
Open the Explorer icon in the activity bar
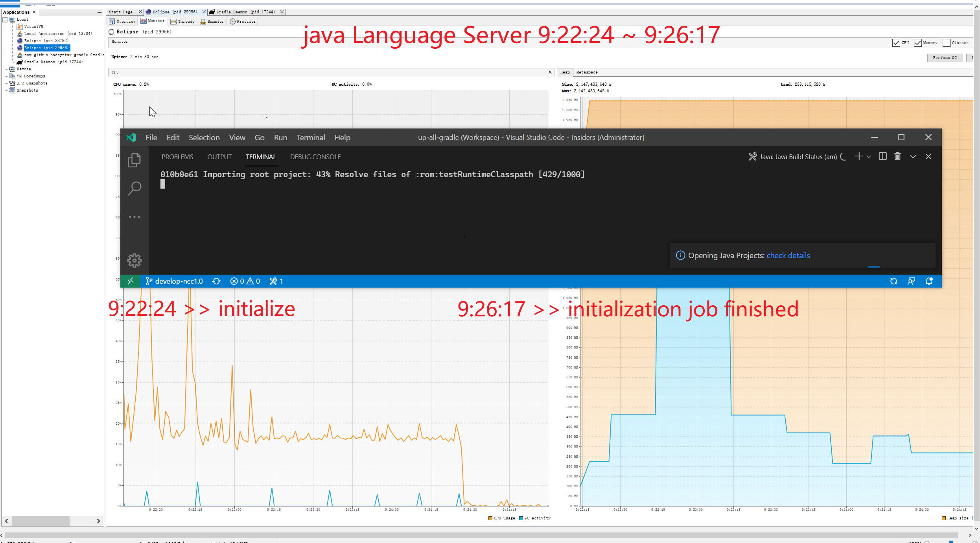point(135,160)
